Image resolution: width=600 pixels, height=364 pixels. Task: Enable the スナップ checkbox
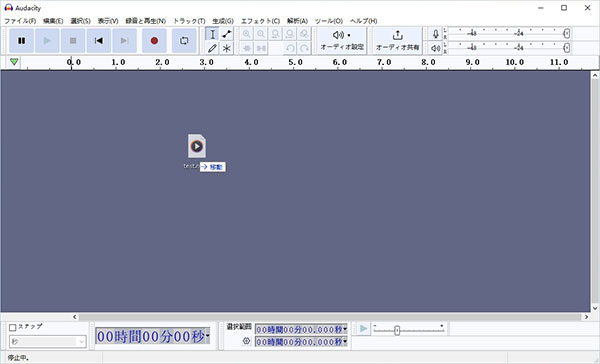coord(13,328)
